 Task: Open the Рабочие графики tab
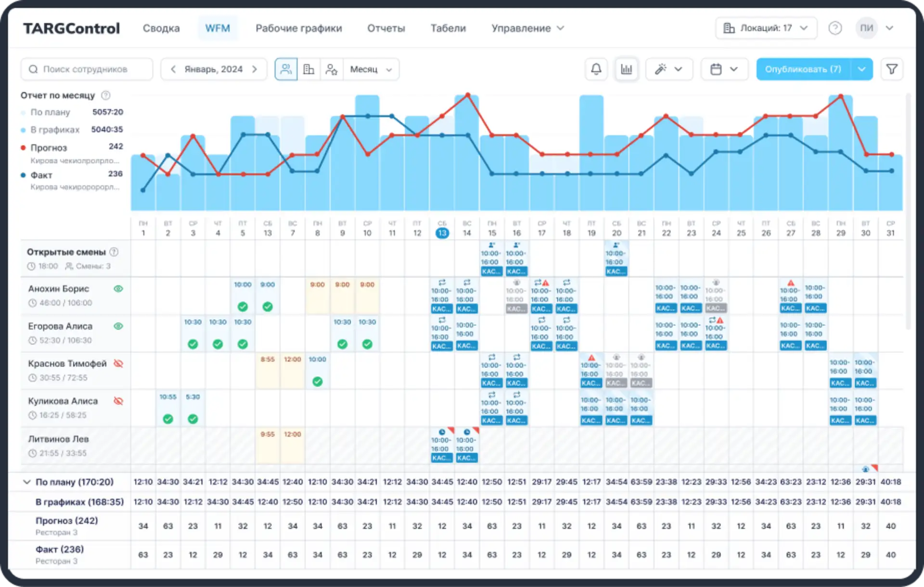[x=298, y=28]
